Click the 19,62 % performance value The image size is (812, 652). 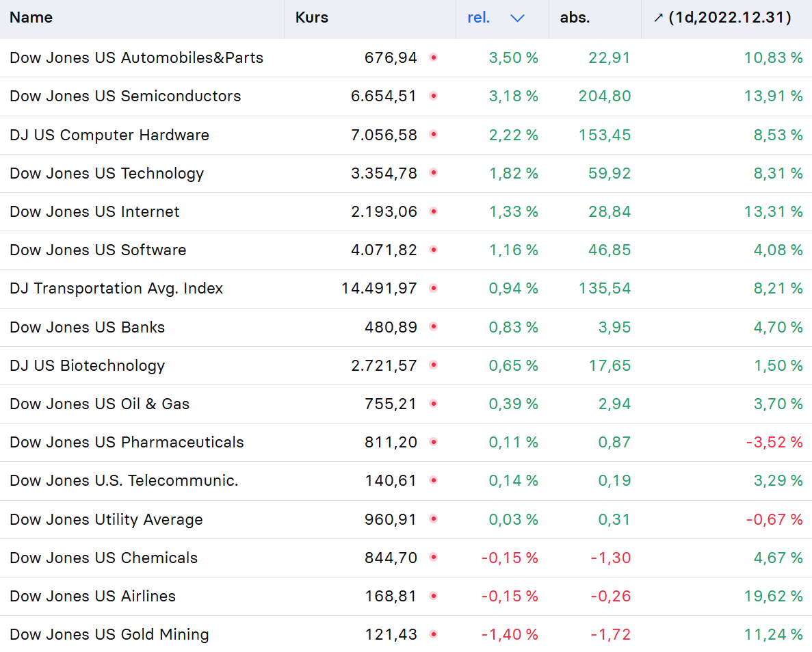773,596
